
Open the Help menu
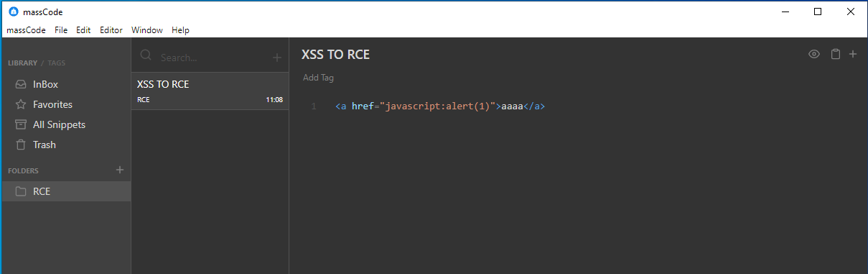180,30
